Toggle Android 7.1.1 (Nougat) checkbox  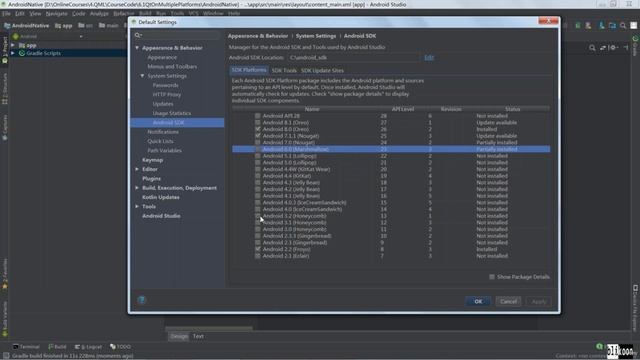258,136
